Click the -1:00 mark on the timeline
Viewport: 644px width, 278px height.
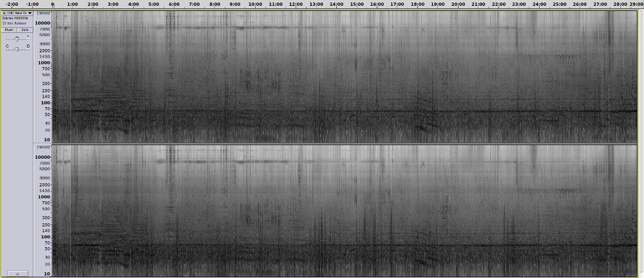[32, 4]
